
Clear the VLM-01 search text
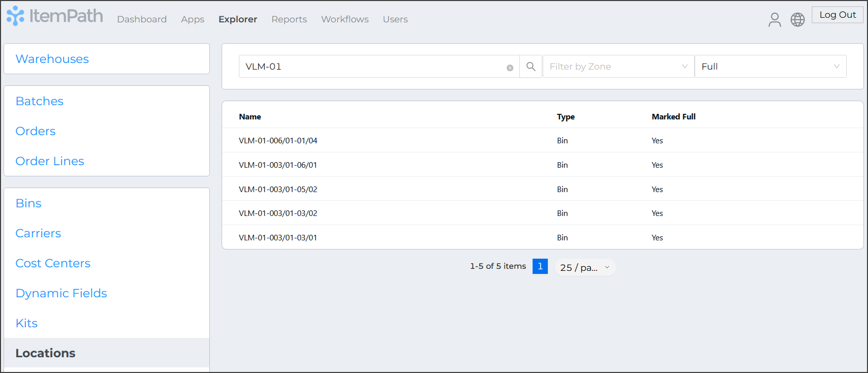(510, 68)
